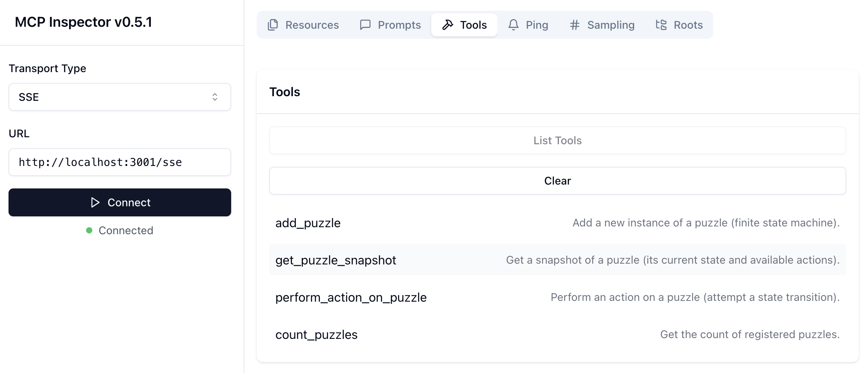Open the Ping tab

(528, 24)
